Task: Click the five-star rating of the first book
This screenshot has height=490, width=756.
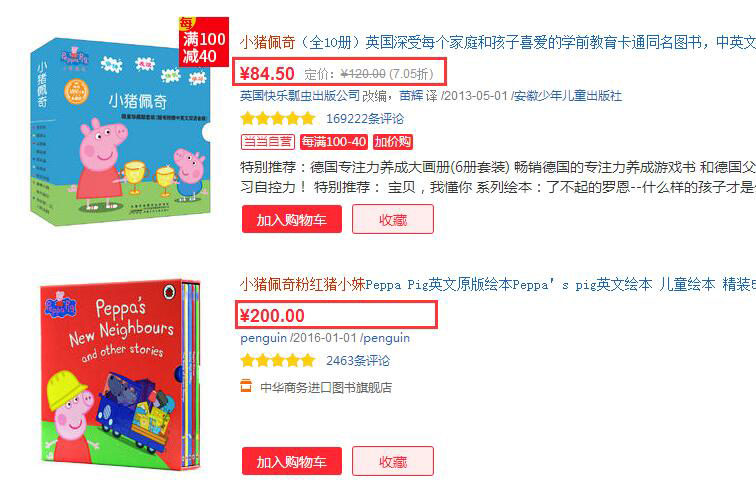Action: click(278, 118)
